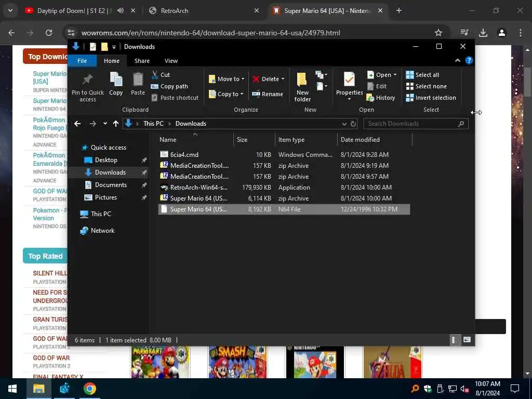Click Open in ribbon Open group

[382, 75]
